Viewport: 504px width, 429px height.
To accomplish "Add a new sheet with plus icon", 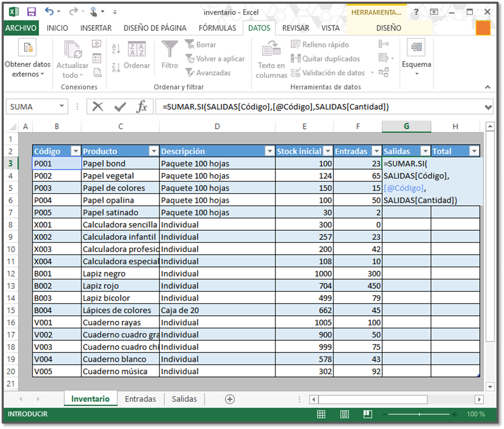I will (230, 399).
